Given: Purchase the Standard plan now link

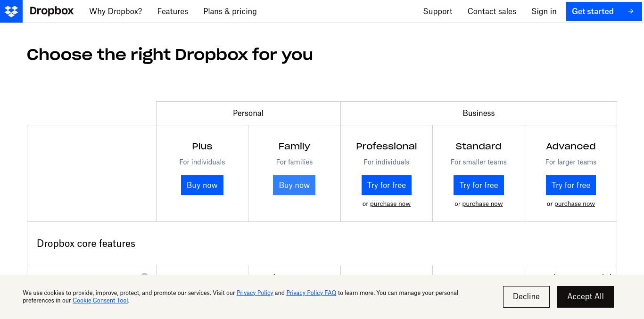Looking at the screenshot, I should point(482,204).
